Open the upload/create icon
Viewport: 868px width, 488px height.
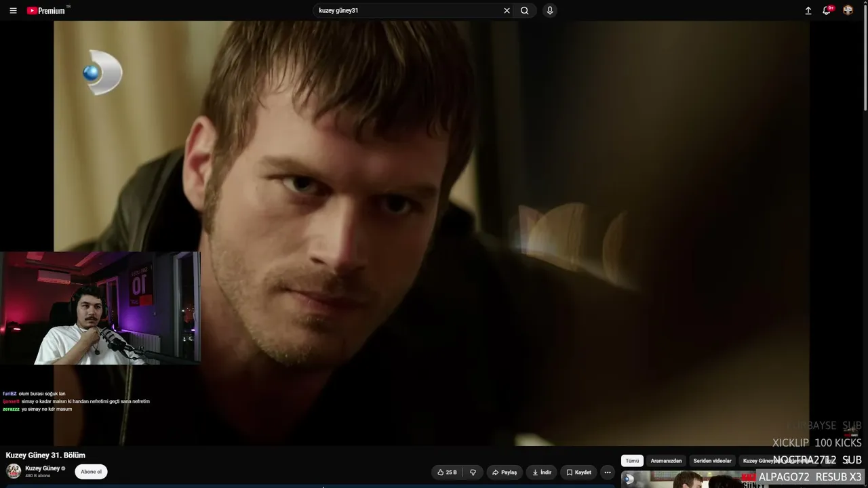[x=808, y=11]
